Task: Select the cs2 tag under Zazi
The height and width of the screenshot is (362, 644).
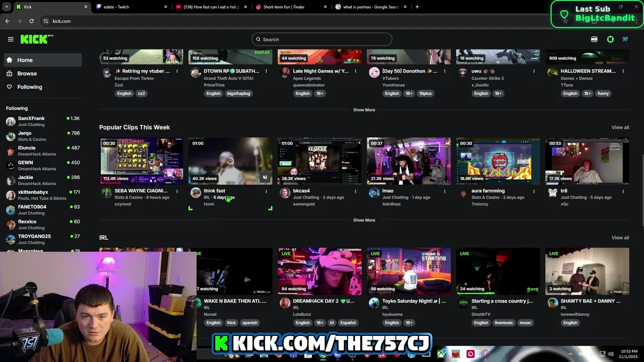Action: click(x=141, y=94)
